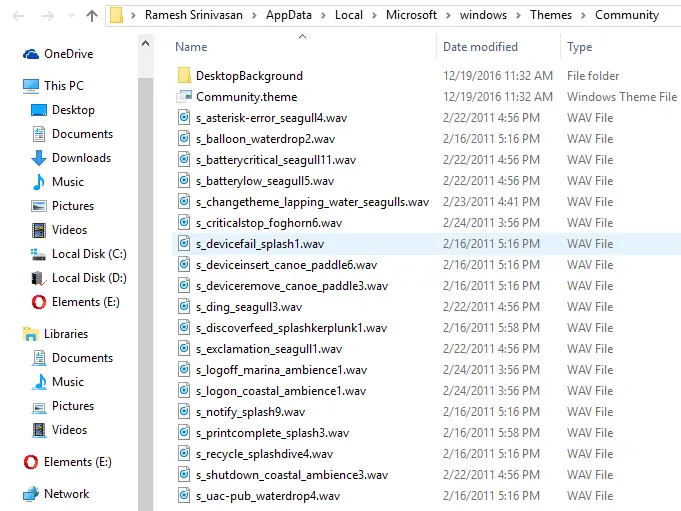Open Local Disk (C:) drive
681x511 pixels.
[x=89, y=254]
